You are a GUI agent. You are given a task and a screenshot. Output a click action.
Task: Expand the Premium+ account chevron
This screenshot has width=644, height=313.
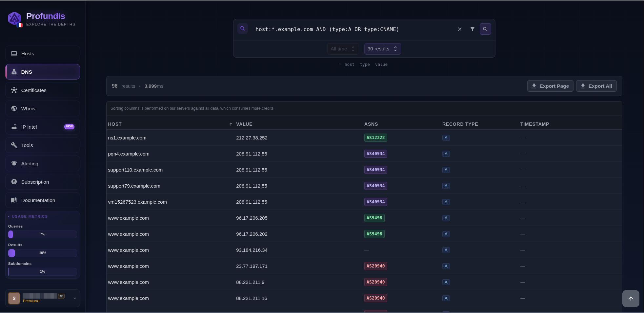click(x=74, y=298)
